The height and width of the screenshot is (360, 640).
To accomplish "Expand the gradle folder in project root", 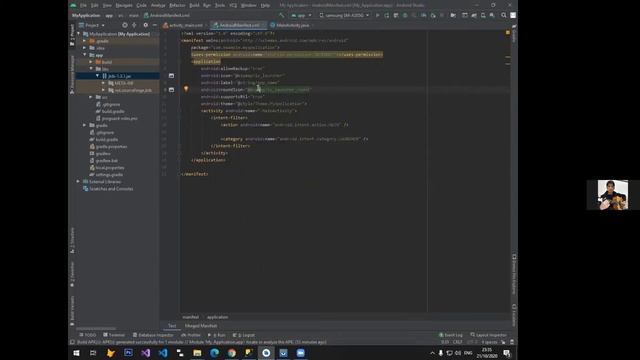I will pos(85,125).
